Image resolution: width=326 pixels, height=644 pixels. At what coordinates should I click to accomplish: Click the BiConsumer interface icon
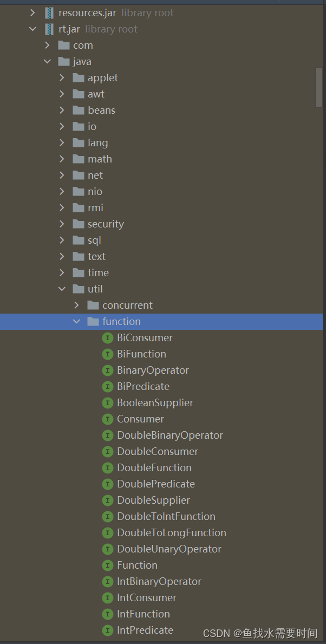point(107,338)
